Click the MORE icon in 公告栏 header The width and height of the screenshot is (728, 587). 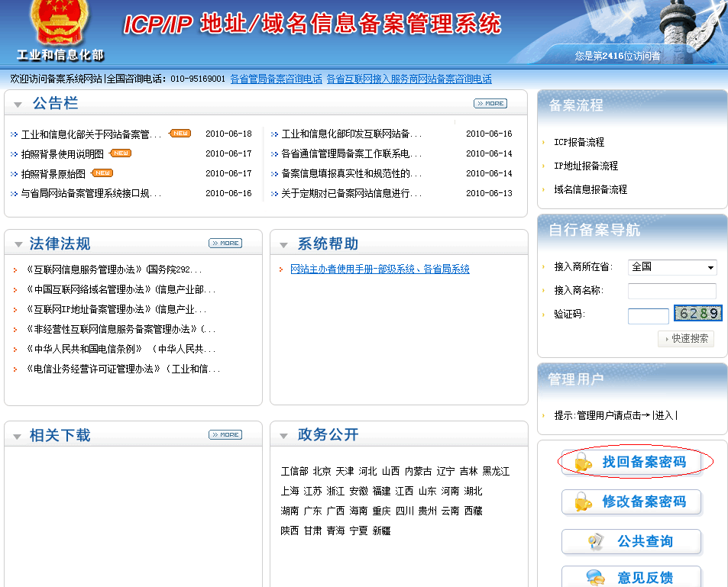[490, 103]
